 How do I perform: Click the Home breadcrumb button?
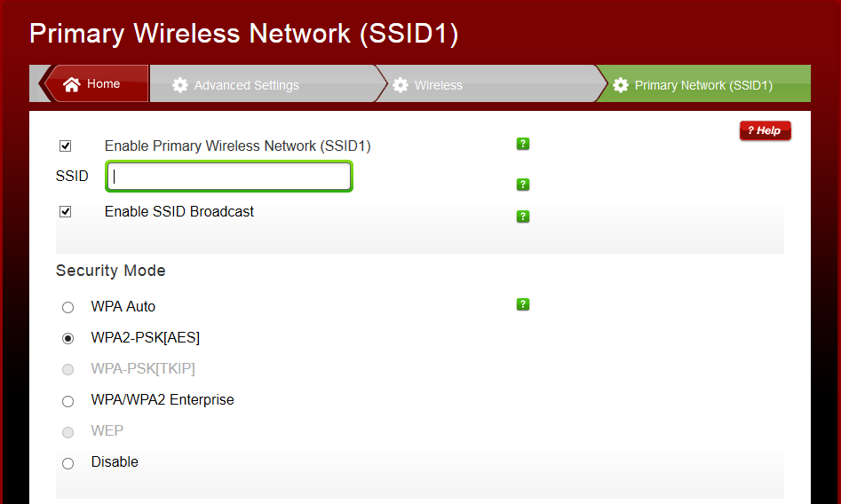pos(103,84)
